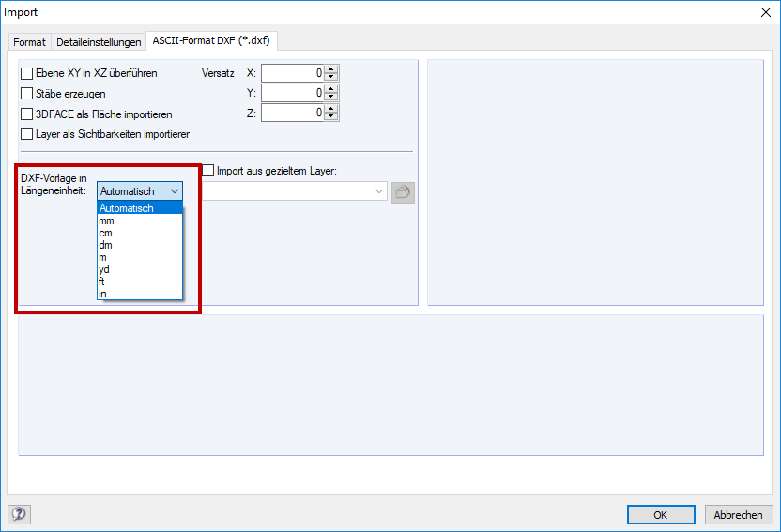The height and width of the screenshot is (532, 781).
Task: Choose cm as length unit
Action: click(x=140, y=233)
